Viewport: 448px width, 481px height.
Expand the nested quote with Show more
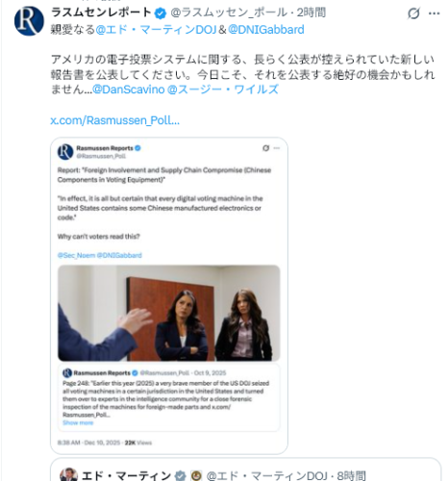[78, 422]
